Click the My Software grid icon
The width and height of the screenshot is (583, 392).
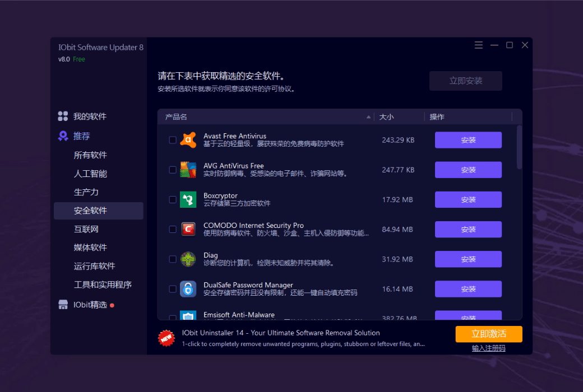63,116
